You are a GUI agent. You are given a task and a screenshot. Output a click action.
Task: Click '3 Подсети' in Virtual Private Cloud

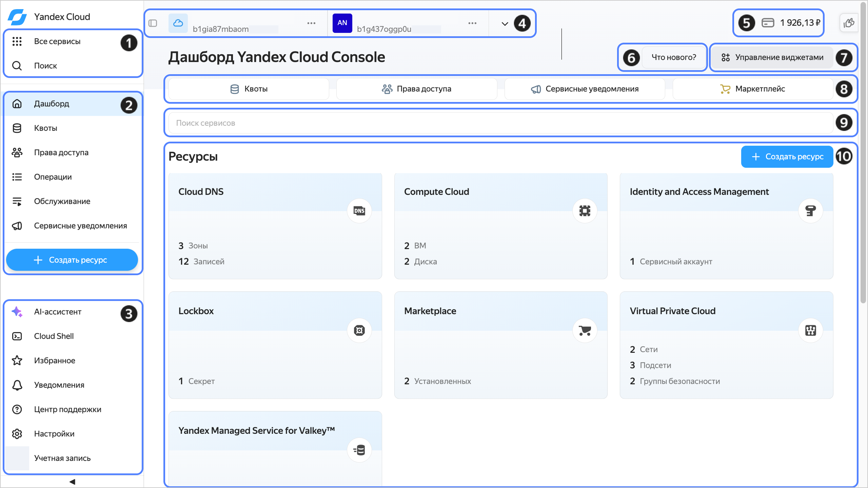tap(651, 365)
